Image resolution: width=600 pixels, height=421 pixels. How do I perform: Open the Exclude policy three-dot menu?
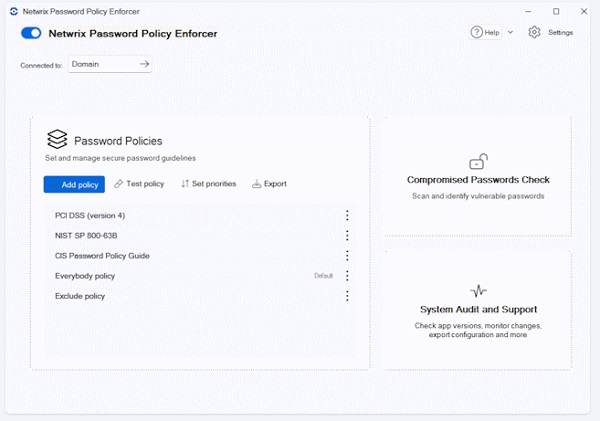pyautogui.click(x=347, y=296)
